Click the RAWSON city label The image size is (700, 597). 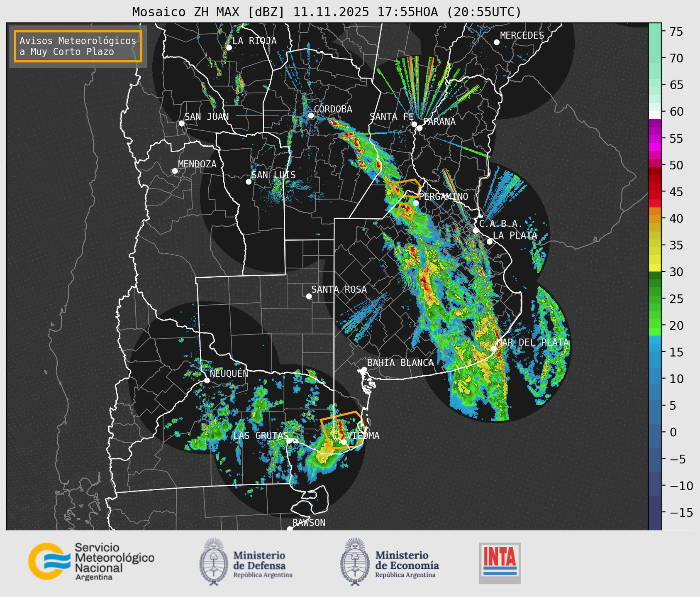click(x=309, y=523)
